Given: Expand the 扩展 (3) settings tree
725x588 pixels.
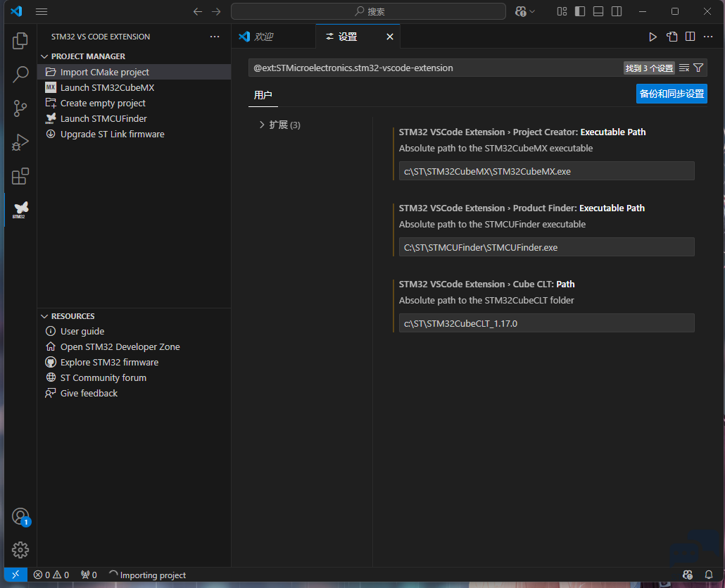Looking at the screenshot, I should [262, 125].
